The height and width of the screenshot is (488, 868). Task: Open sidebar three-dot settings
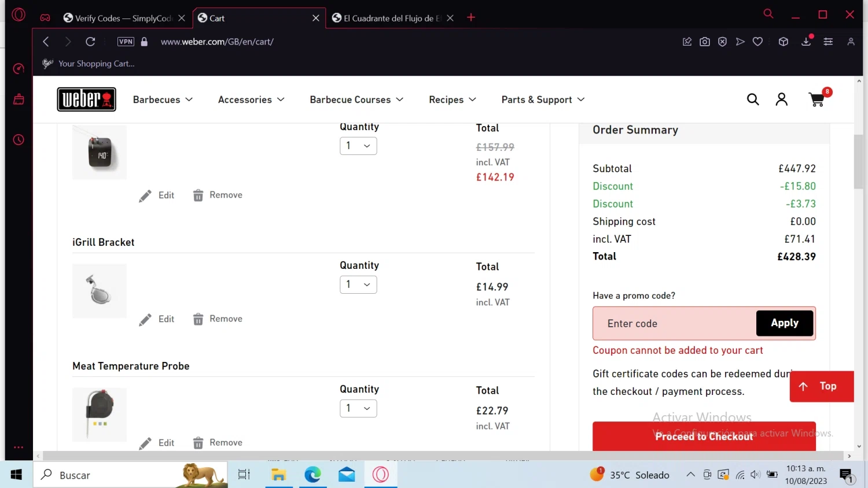coord(19,447)
